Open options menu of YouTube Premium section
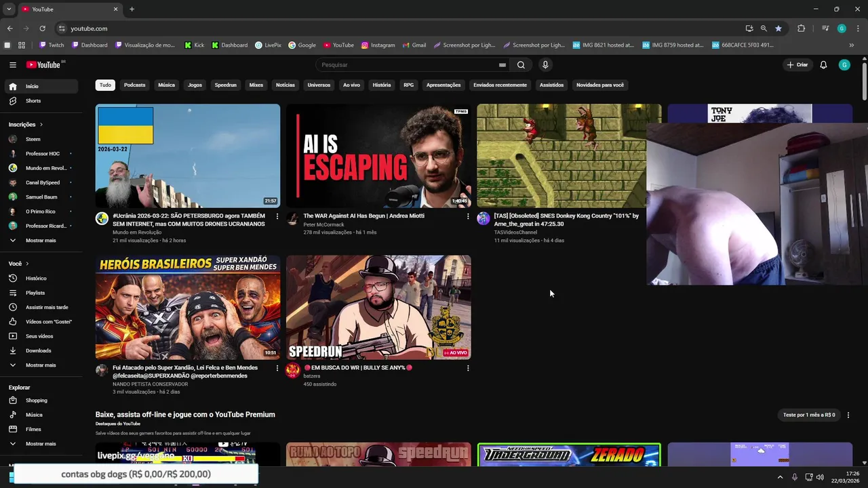868x488 pixels. click(848, 415)
